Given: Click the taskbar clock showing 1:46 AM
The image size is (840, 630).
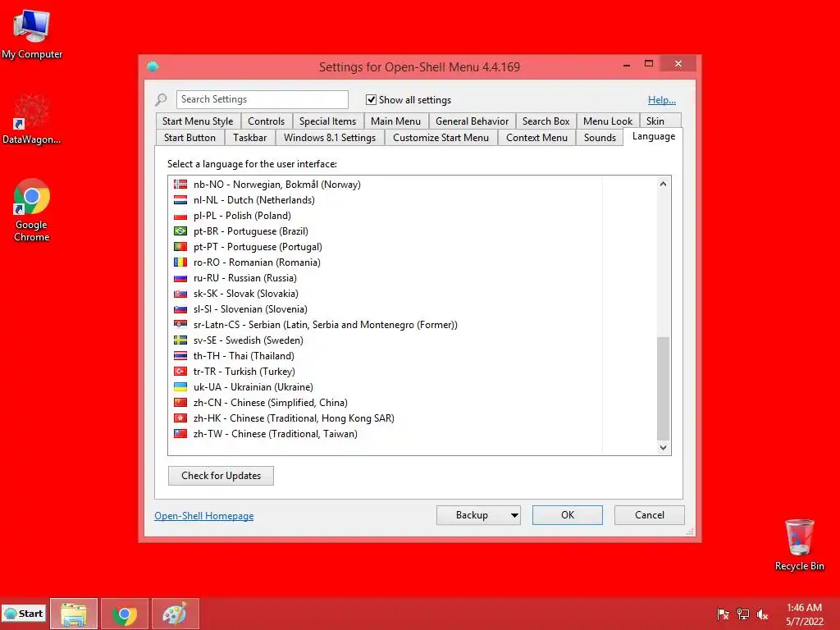Looking at the screenshot, I should click(804, 614).
